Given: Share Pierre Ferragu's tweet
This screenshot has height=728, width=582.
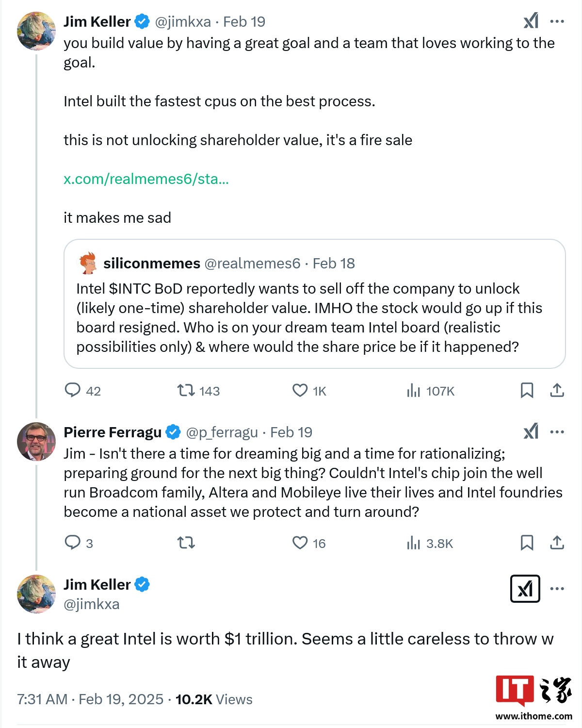Looking at the screenshot, I should 557,542.
